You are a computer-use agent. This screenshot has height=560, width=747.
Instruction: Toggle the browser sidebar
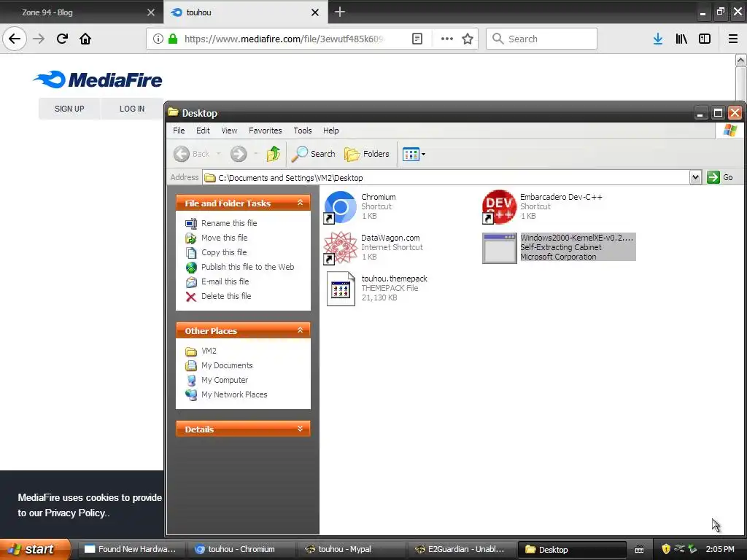(705, 39)
